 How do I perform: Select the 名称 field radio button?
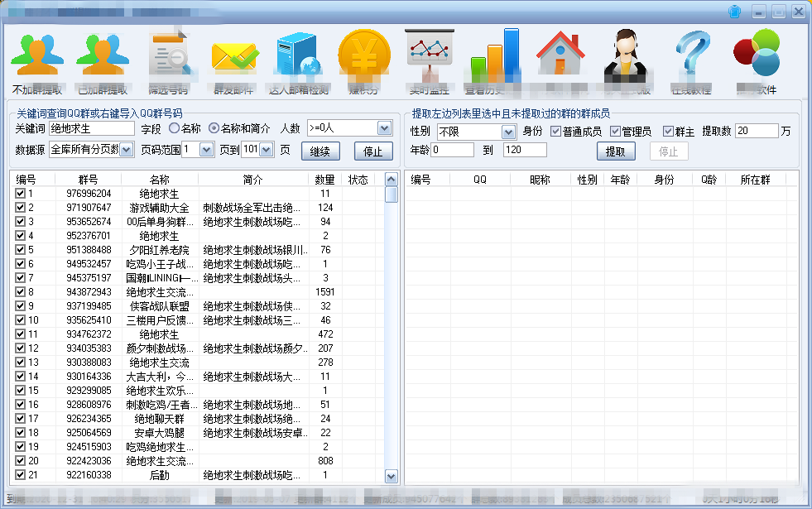tap(175, 128)
